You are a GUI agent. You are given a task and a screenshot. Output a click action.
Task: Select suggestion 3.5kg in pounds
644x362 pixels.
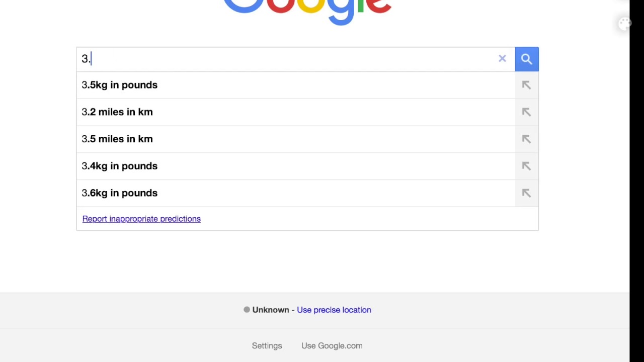pyautogui.click(x=295, y=85)
